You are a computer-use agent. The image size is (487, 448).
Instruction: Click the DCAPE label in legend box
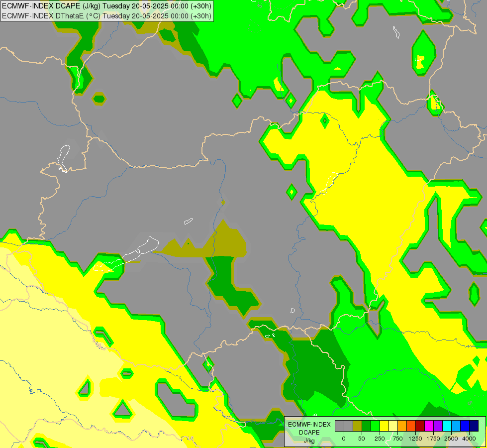tap(309, 433)
